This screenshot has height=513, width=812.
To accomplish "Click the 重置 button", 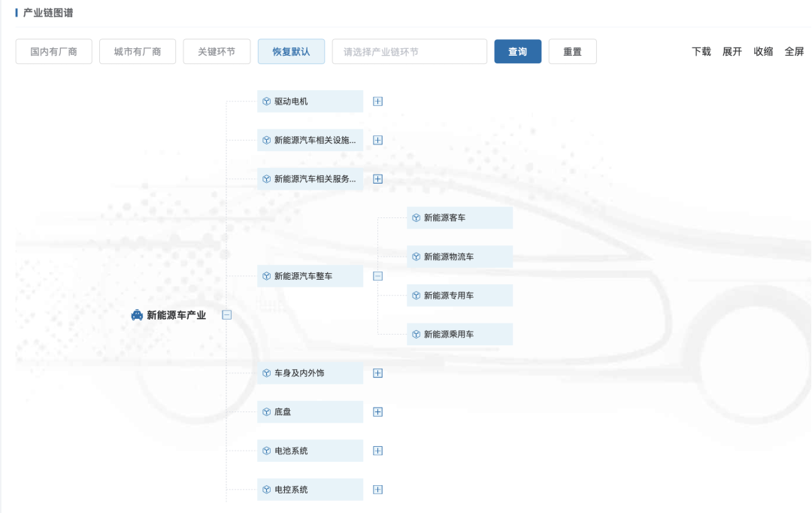I will [x=572, y=51].
